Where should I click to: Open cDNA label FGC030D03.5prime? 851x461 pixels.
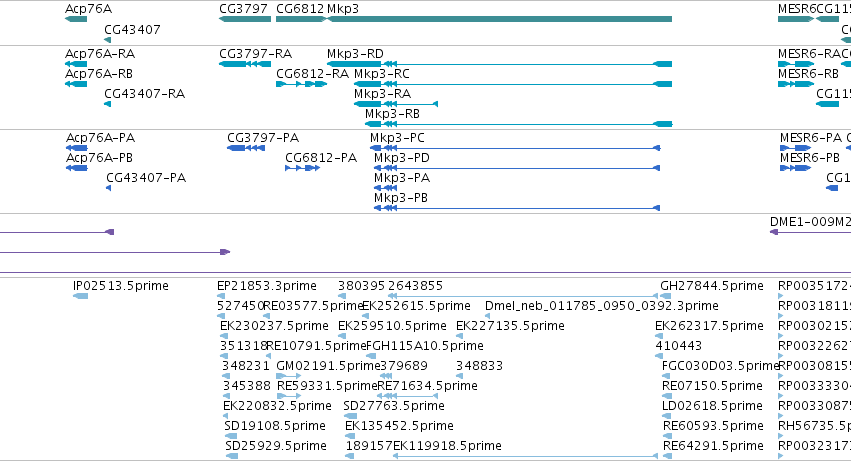[721, 366]
